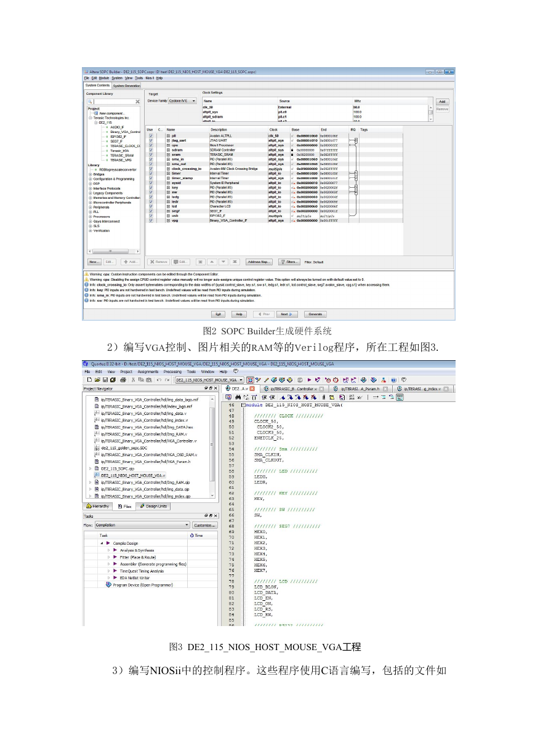Uncheck the Use checkbox for timer

pyautogui.click(x=151, y=174)
